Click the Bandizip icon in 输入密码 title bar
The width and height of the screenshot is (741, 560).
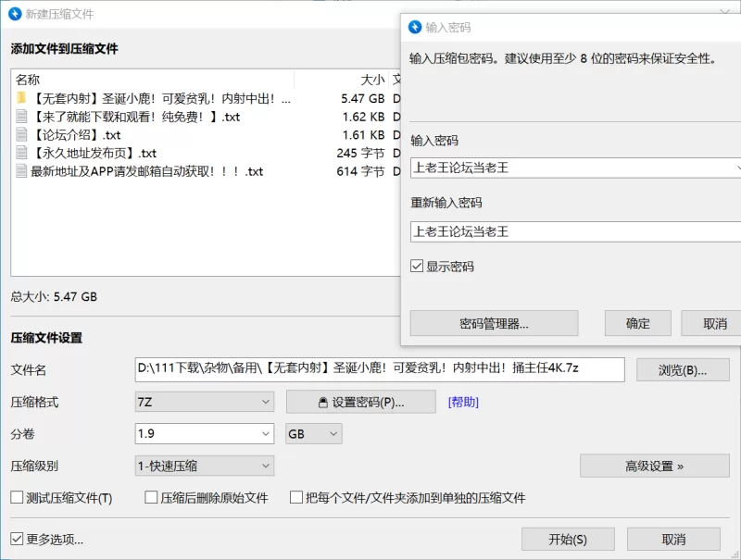(x=415, y=27)
